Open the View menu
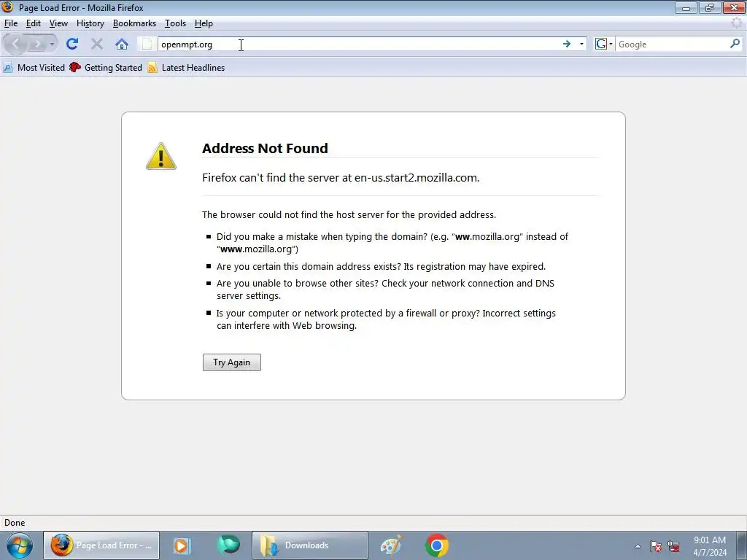747x560 pixels. [x=58, y=23]
